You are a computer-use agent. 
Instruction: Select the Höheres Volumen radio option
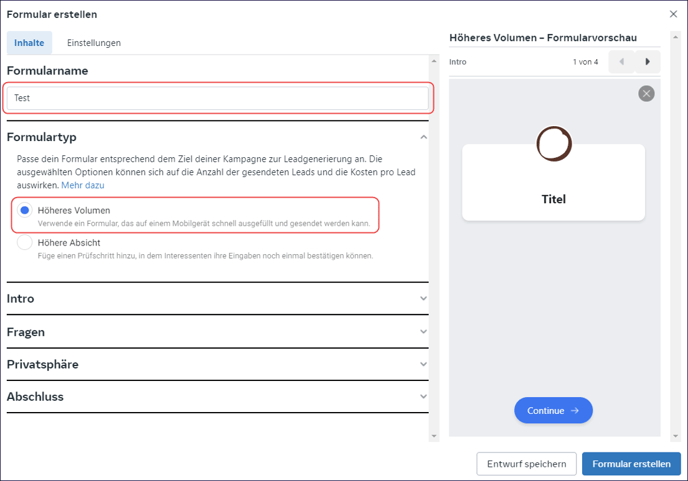(25, 210)
